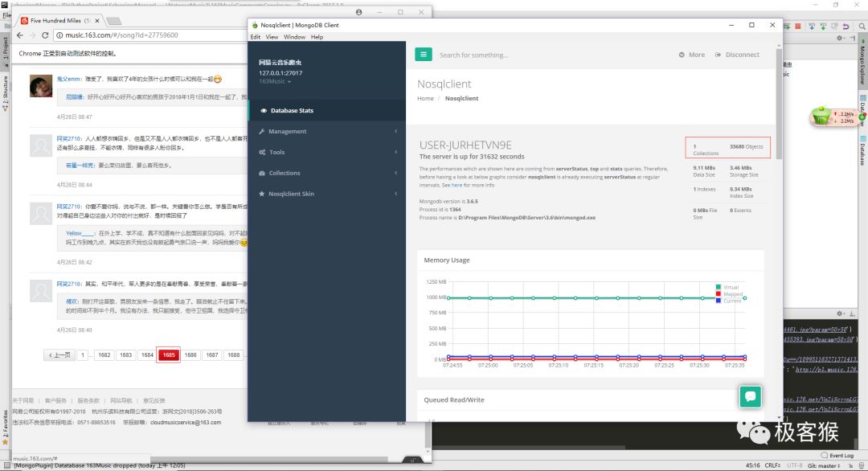868x471 pixels.
Task: Open the Help menu
Action: pyautogui.click(x=317, y=37)
